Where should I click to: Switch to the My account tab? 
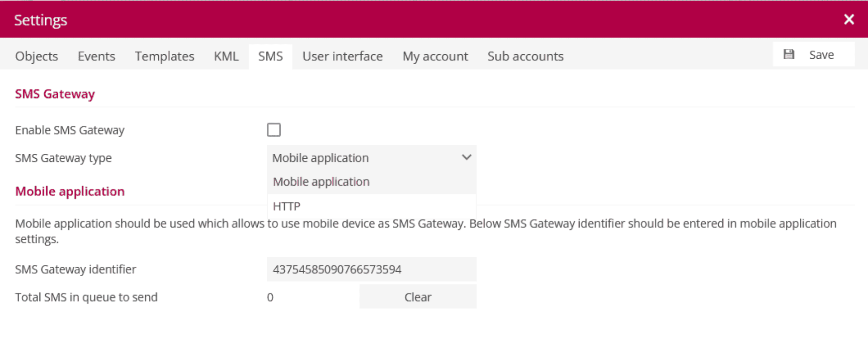point(435,56)
